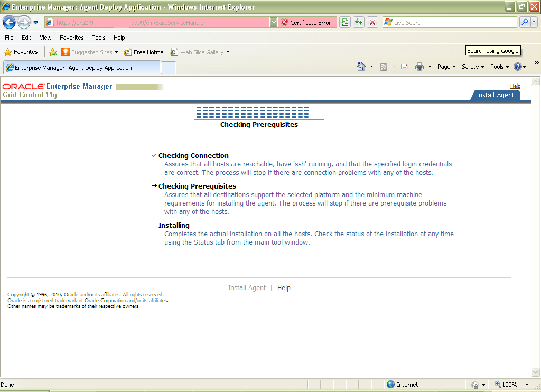Stop loading with the red X icon
This screenshot has width=541, height=392.
point(372,23)
